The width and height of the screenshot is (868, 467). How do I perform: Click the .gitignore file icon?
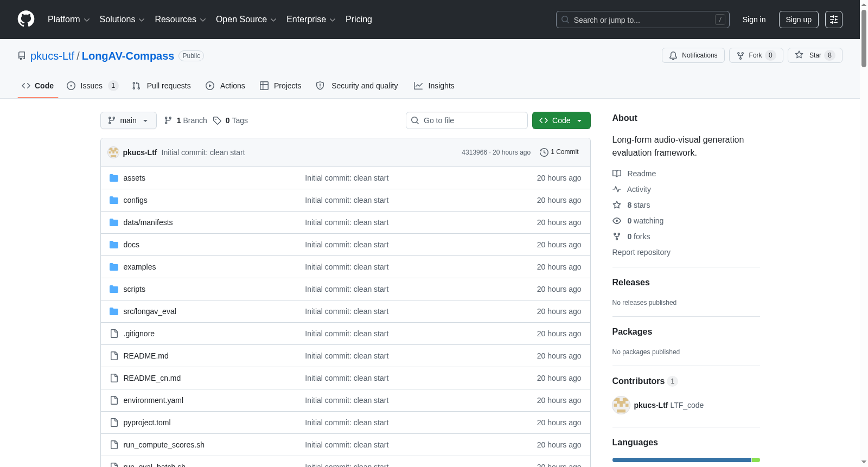point(114,334)
